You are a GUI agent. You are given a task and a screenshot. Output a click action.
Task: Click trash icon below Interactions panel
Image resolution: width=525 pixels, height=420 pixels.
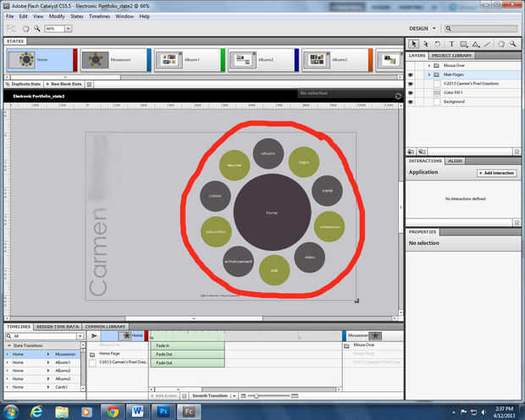(x=517, y=223)
